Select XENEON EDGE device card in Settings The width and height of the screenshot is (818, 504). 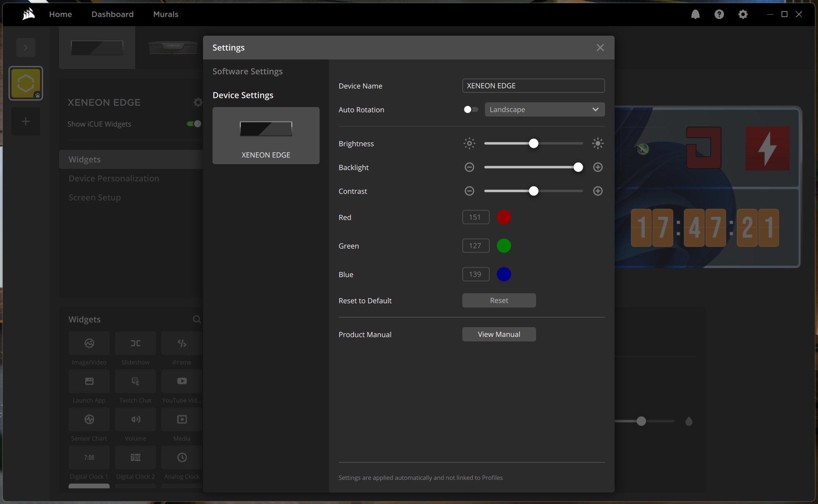point(266,136)
